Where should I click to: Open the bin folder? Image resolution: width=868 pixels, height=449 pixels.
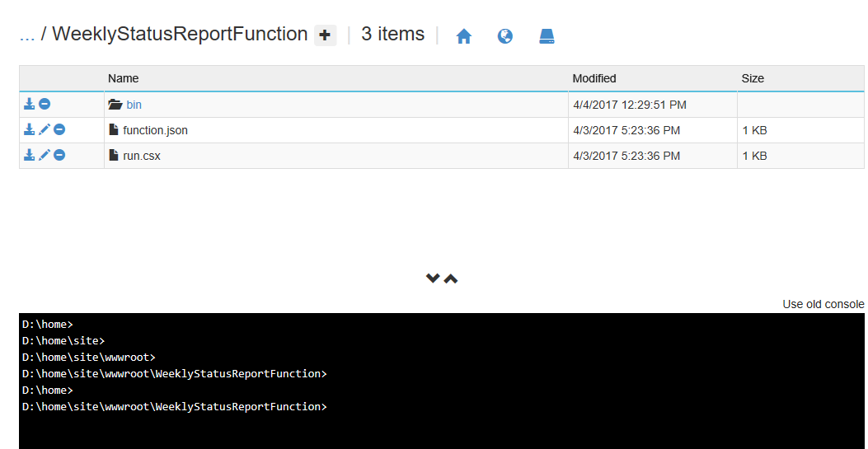click(x=134, y=105)
